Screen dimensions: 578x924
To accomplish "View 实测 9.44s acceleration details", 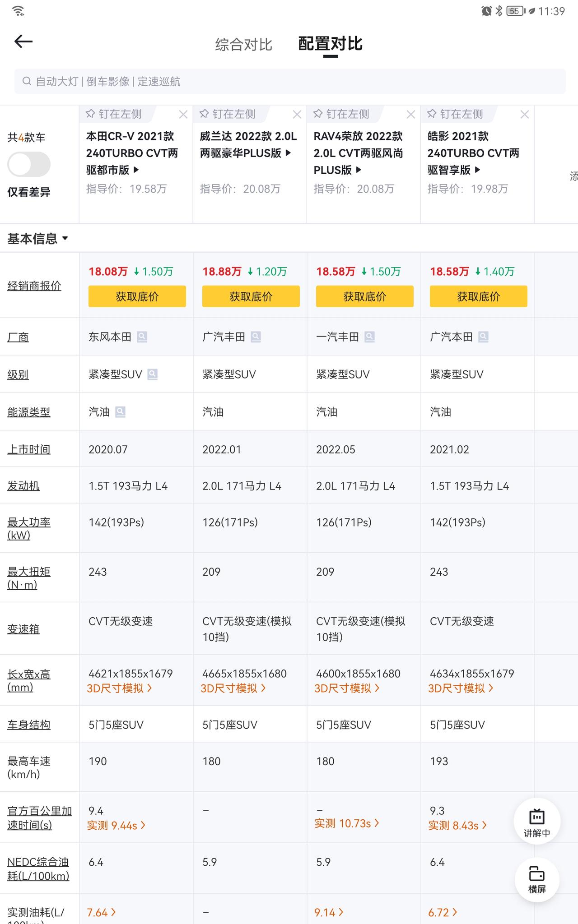I will tap(117, 826).
